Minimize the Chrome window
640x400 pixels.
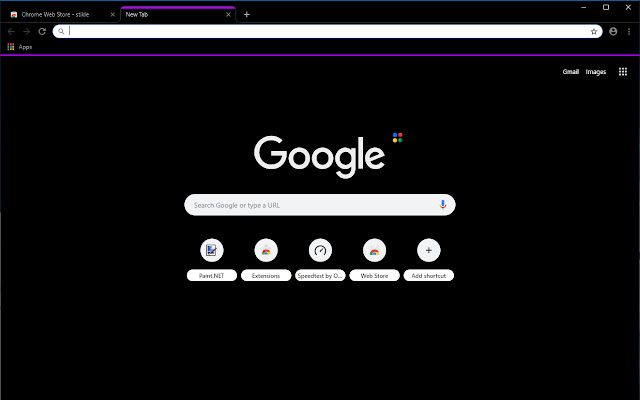click(584, 7)
